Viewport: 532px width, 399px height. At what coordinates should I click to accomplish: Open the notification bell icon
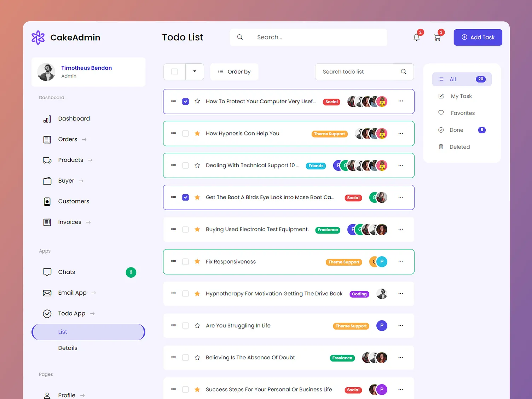click(x=416, y=37)
